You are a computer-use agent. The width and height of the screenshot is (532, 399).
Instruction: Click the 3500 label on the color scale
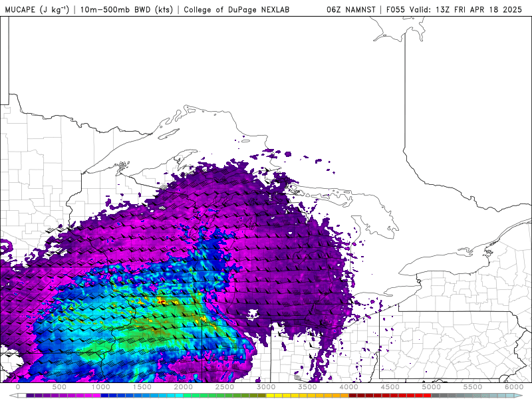(307, 387)
